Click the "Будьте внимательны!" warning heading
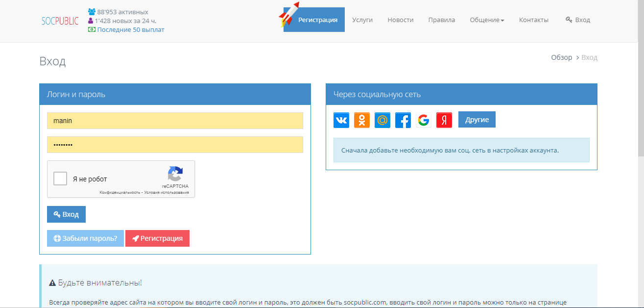Viewport: 644px width, 308px height. click(x=100, y=283)
